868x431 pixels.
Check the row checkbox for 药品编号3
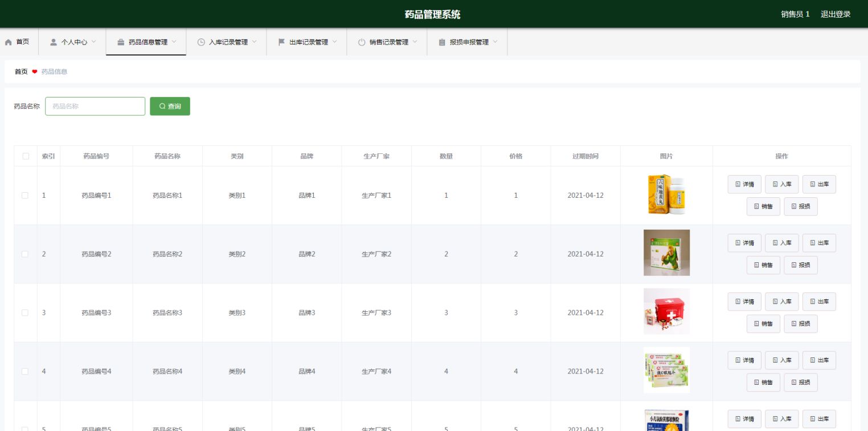click(25, 313)
